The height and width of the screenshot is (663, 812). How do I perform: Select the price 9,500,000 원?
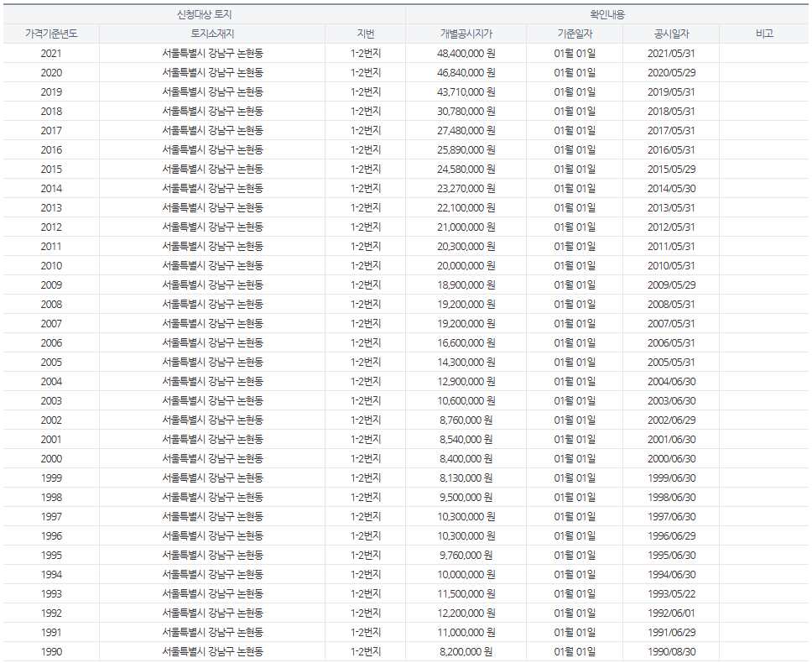pyautogui.click(x=466, y=497)
